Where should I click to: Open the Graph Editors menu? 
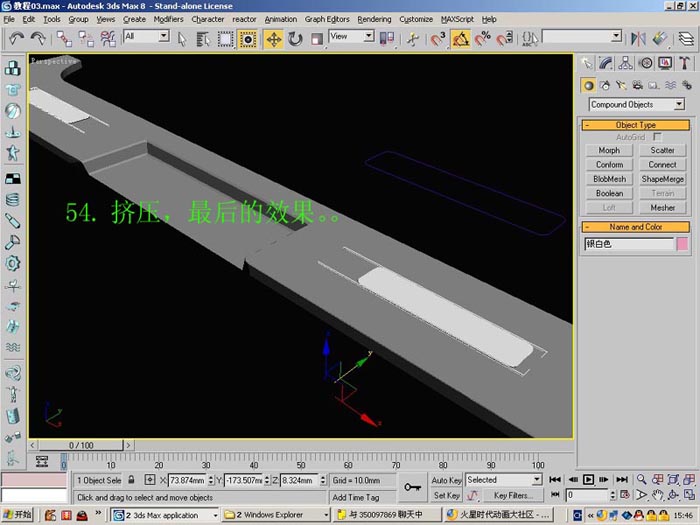coord(327,19)
